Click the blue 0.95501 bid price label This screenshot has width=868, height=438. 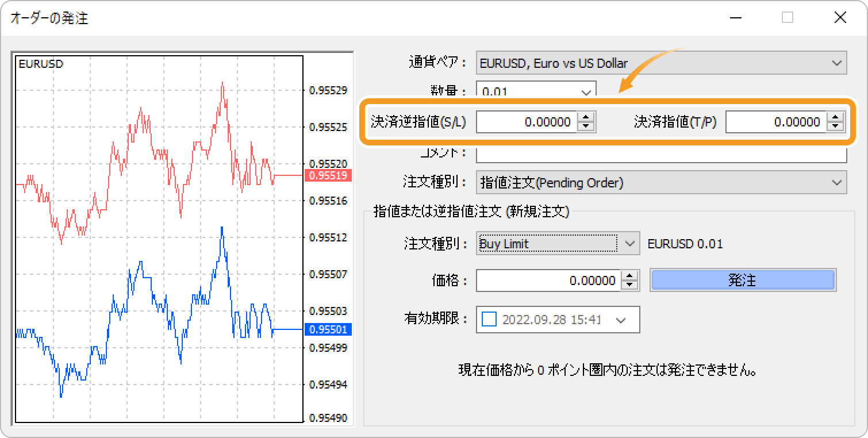point(328,329)
